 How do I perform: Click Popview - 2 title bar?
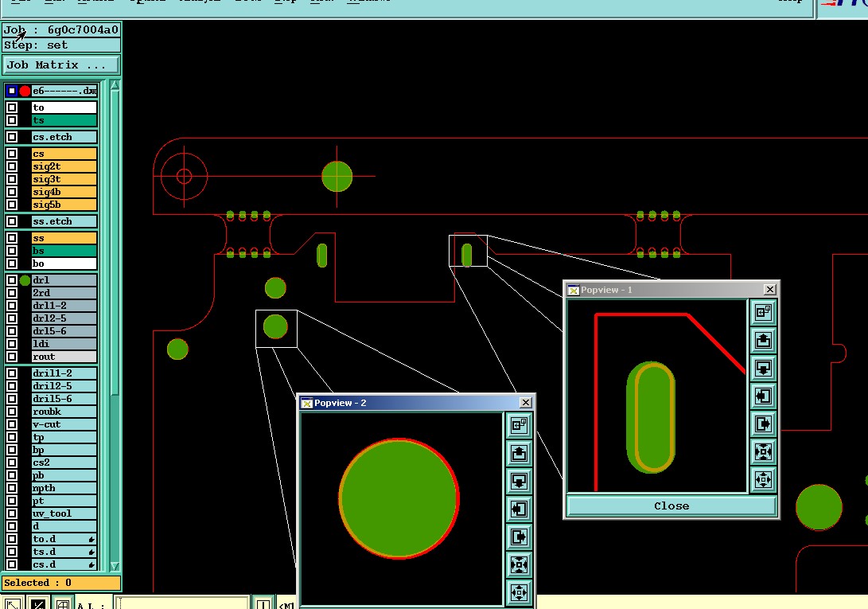[x=416, y=403]
